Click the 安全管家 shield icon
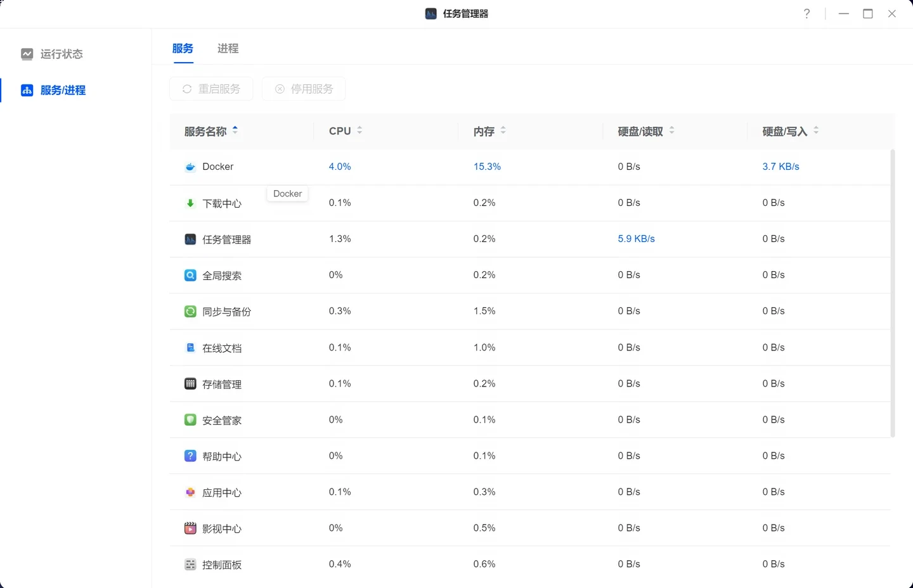 pyautogui.click(x=190, y=420)
